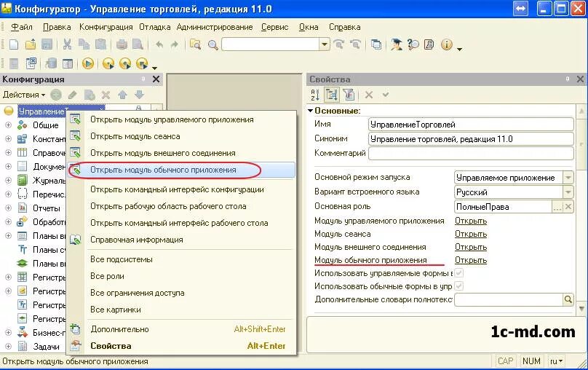The height and width of the screenshot is (370, 588).
Task: Toggle Использовать обычные формы checkbox
Action: point(458,286)
